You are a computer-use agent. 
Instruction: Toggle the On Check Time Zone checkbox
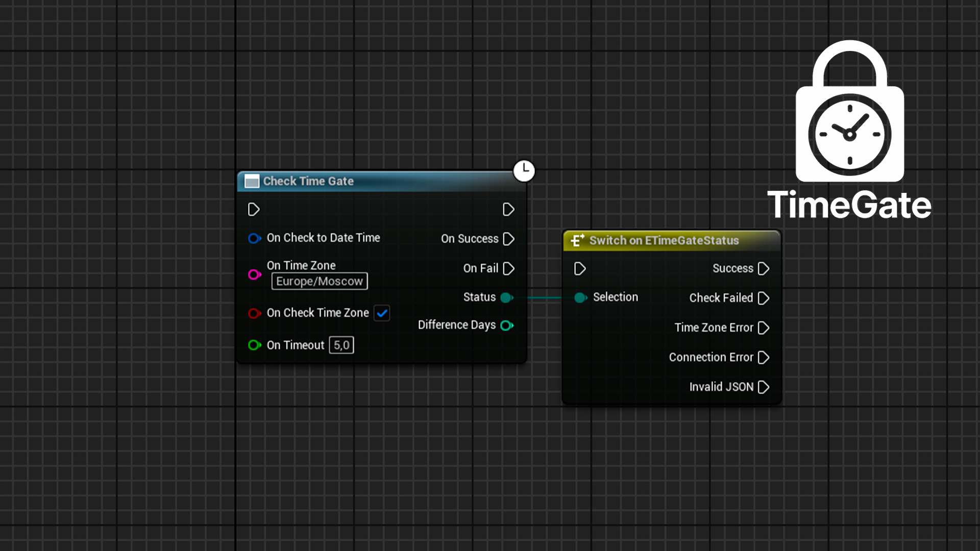coord(382,313)
